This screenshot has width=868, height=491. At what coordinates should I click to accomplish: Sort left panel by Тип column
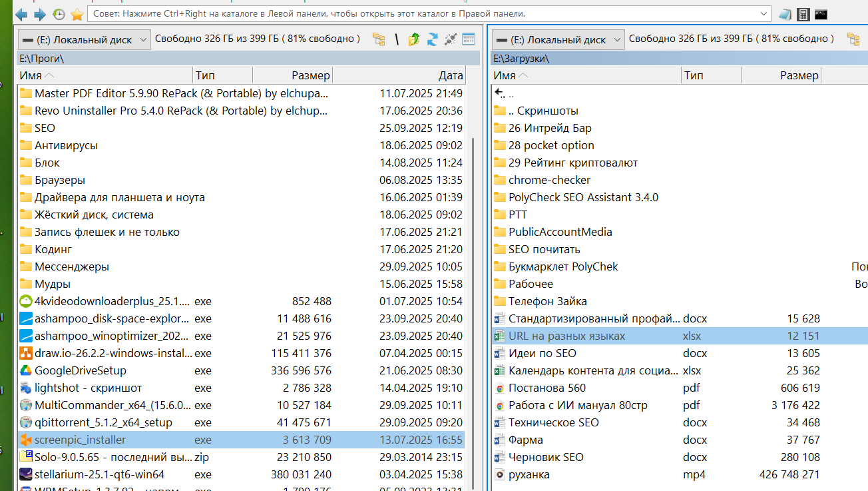point(223,75)
